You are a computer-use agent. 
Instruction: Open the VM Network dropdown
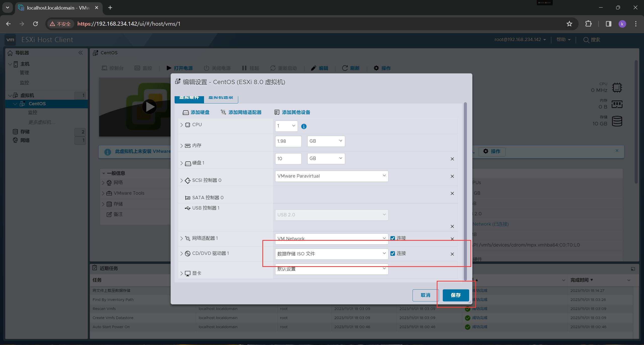[x=332, y=238]
